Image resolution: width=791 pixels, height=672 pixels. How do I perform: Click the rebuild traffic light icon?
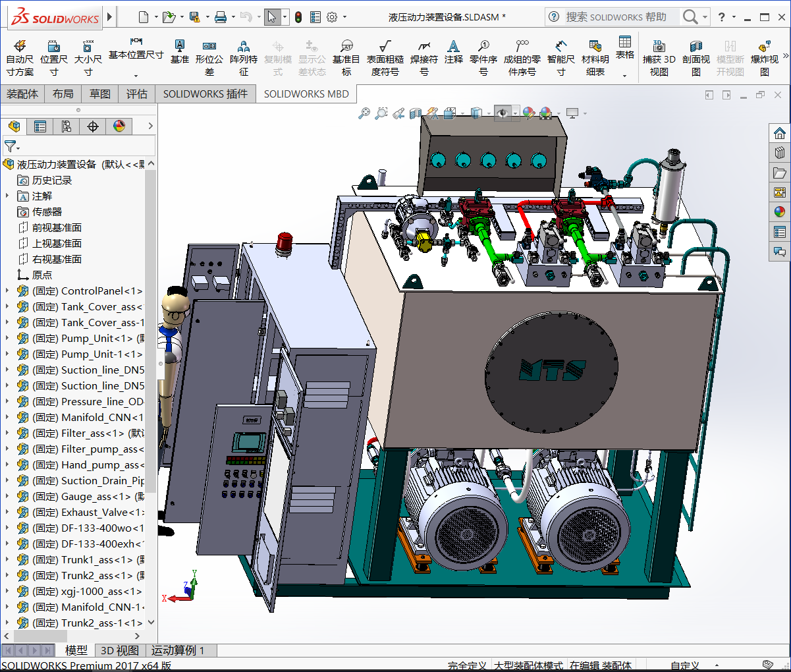(298, 17)
